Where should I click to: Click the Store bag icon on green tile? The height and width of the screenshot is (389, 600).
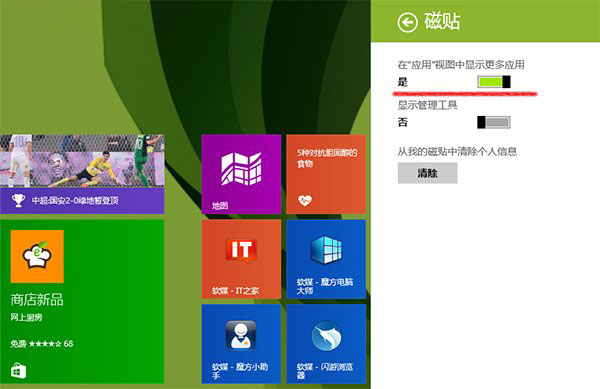(18, 371)
